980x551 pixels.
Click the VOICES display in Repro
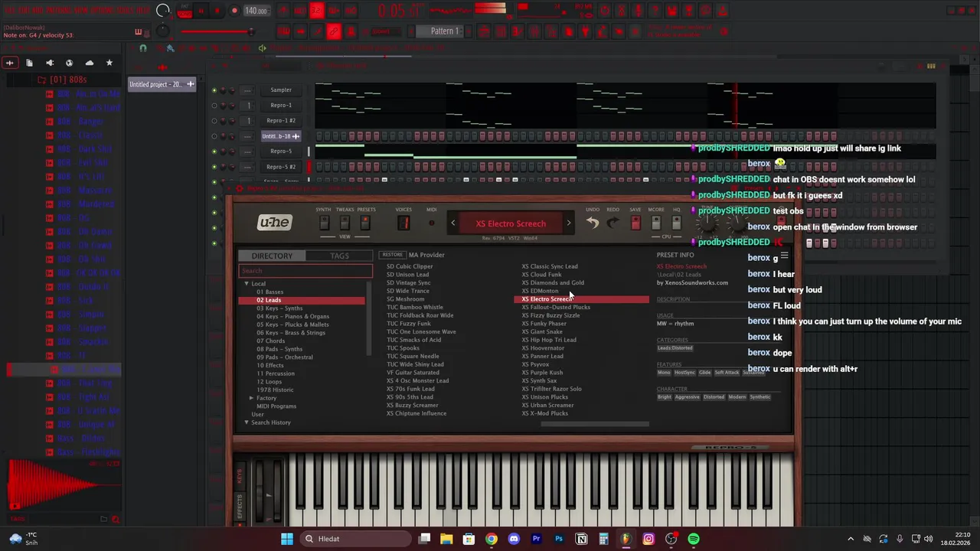pos(403,223)
